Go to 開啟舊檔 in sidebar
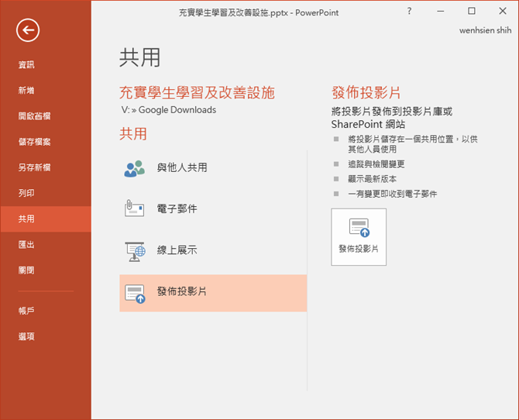 pos(34,116)
